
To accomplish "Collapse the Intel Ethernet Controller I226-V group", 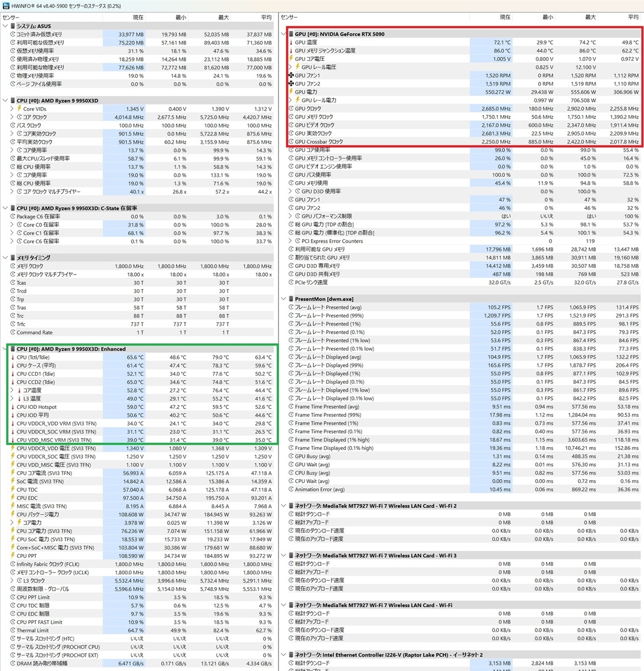I will point(284,655).
